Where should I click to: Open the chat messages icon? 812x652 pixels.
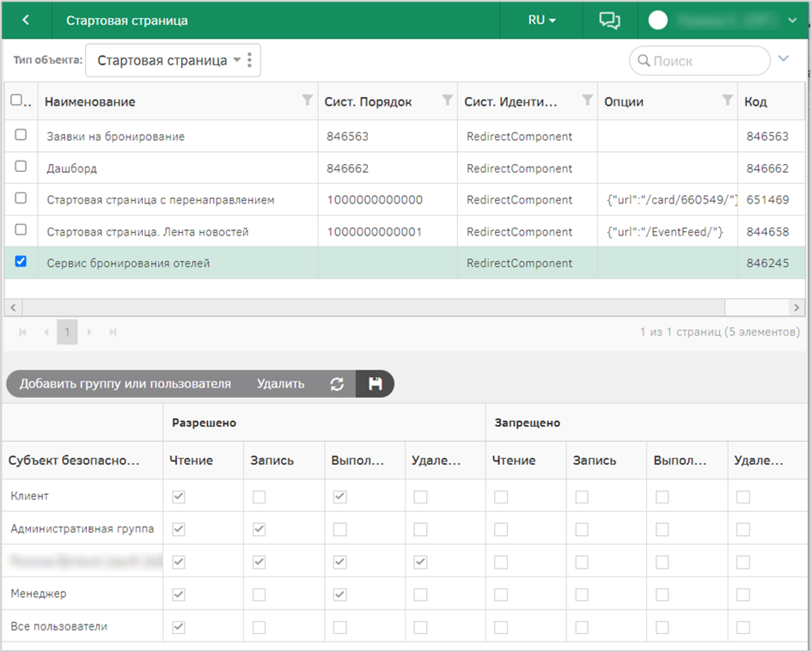pos(609,20)
